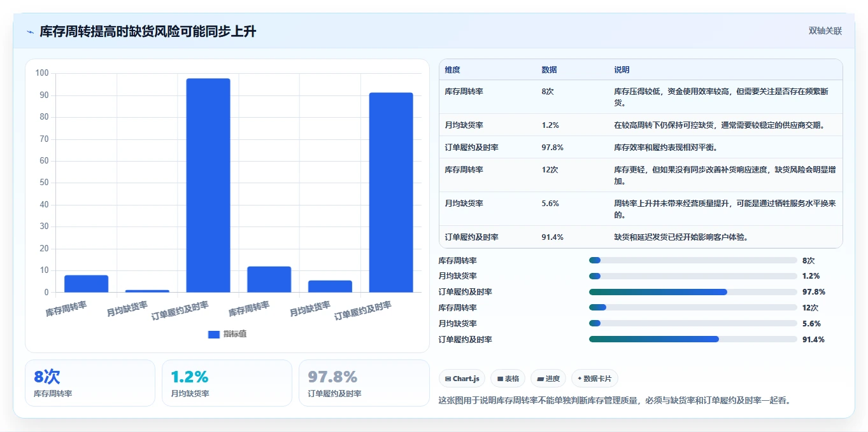Click the 1.2% progress bar
868x432 pixels.
tap(693, 276)
